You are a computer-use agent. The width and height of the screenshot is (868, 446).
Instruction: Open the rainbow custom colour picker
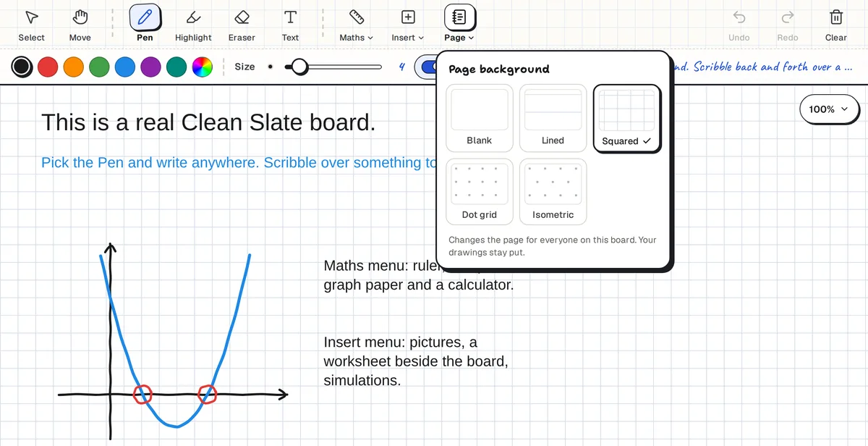pyautogui.click(x=202, y=67)
